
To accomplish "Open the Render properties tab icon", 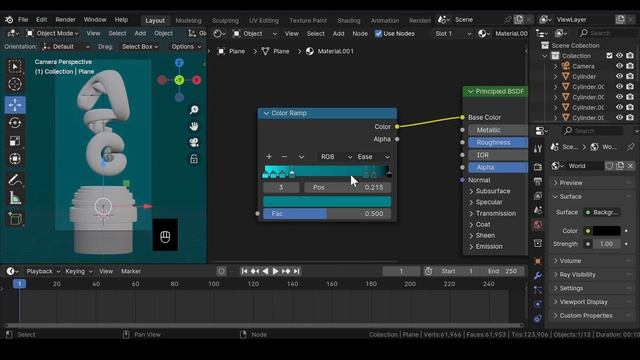I will (x=538, y=167).
